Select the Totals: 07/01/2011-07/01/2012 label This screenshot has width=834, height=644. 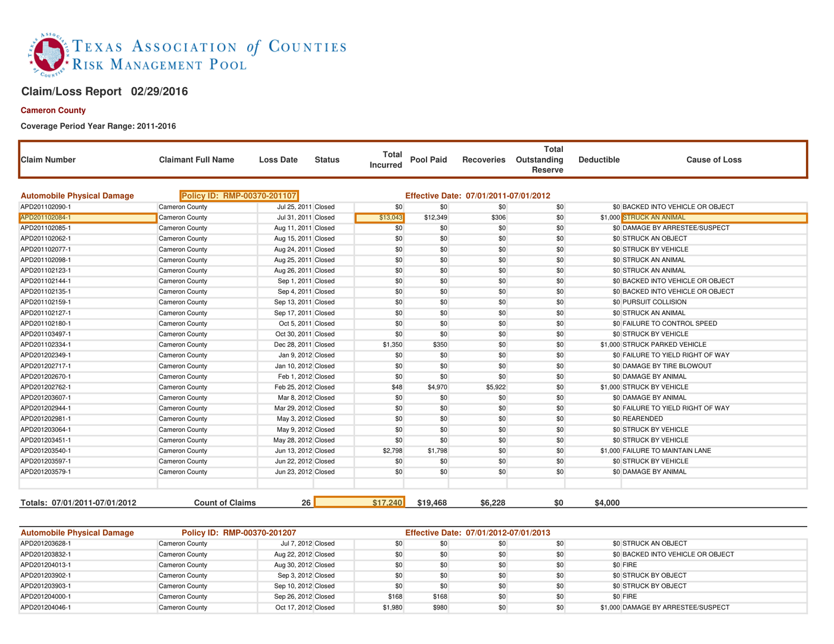pyautogui.click(x=79, y=503)
